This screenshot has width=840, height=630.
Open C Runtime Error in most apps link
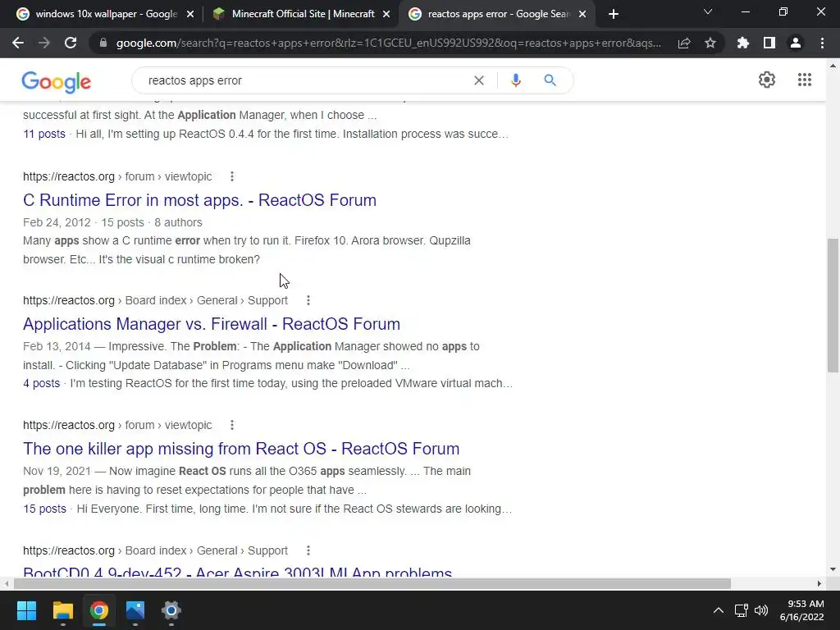click(x=200, y=200)
